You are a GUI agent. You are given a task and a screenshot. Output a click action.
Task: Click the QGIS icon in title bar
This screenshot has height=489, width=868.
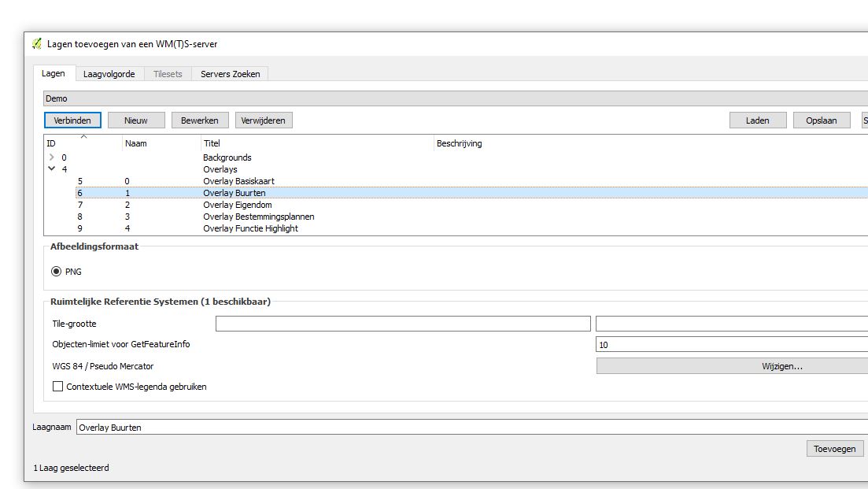37,44
